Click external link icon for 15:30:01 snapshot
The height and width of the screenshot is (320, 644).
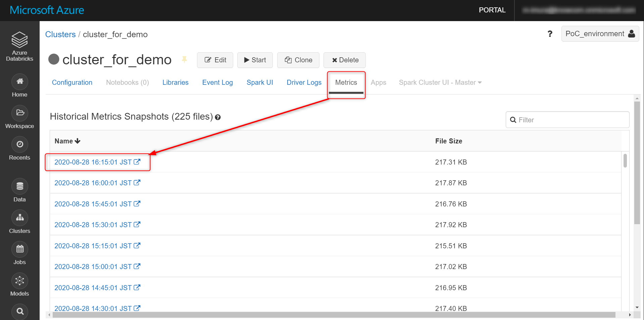click(x=137, y=225)
